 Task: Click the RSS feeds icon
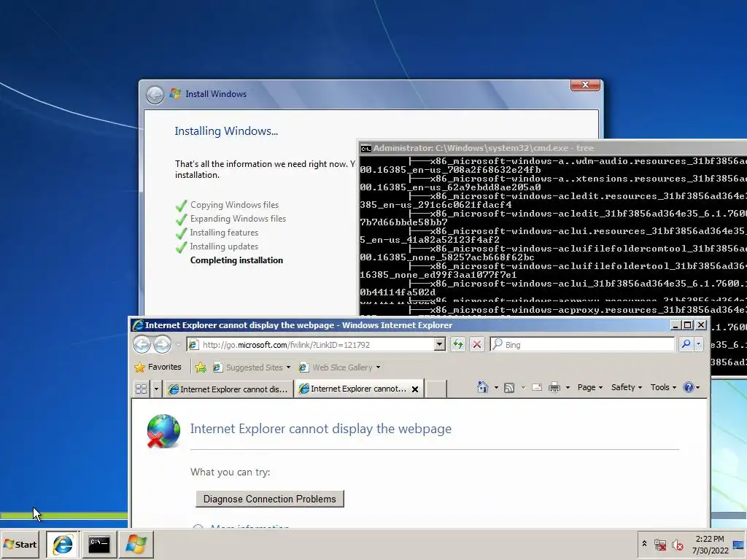tap(509, 388)
